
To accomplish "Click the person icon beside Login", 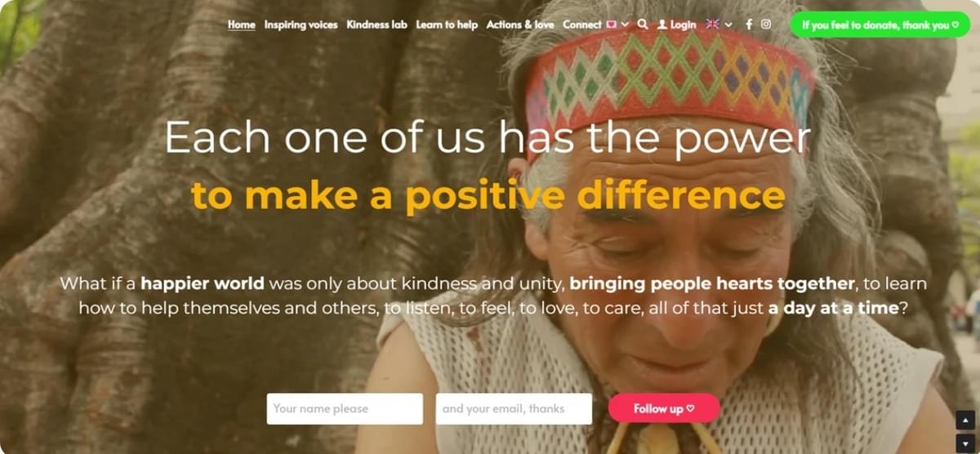I will point(662,24).
